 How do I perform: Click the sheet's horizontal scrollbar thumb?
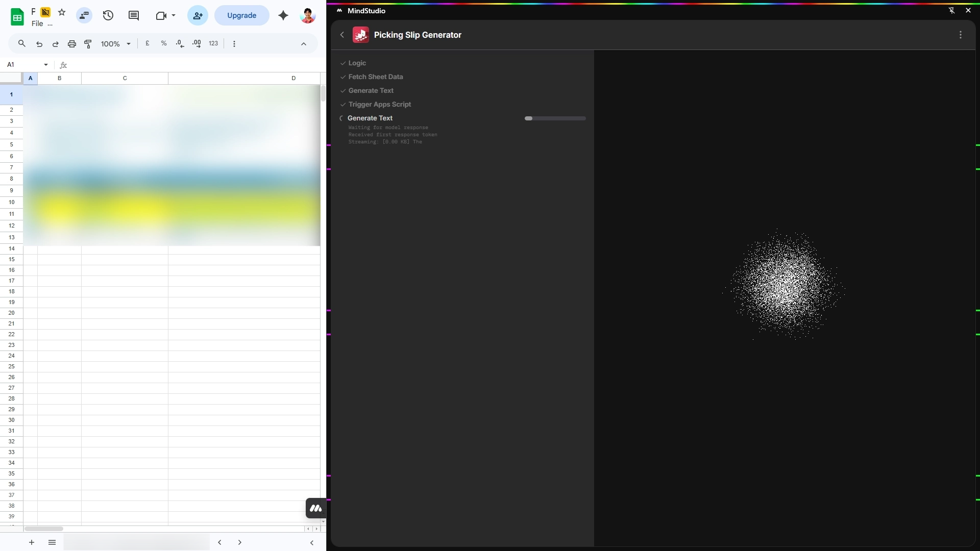44,529
